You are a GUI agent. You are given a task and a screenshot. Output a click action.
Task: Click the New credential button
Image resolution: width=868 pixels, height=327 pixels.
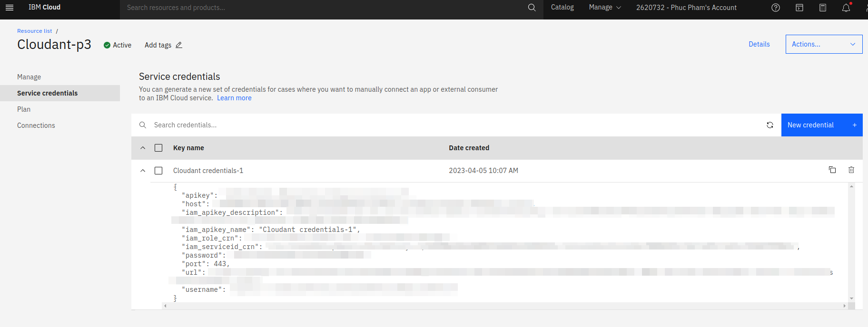[x=821, y=125]
